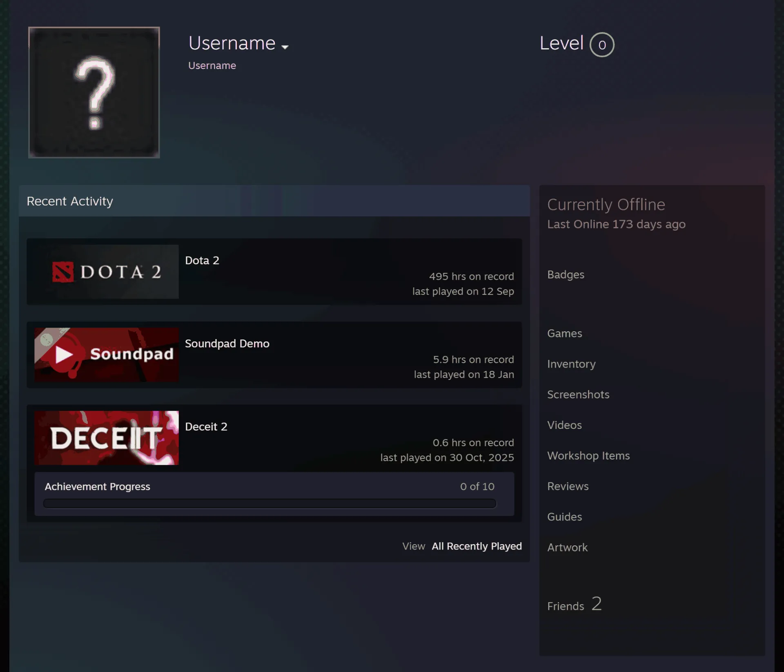This screenshot has height=672, width=784.
Task: Click the Friends count number 2
Action: 597,604
